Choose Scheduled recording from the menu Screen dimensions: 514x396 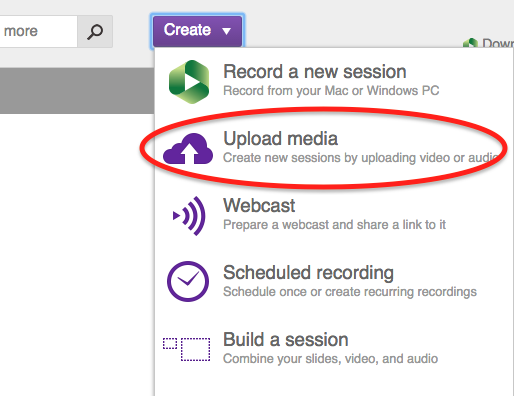pyautogui.click(x=334, y=282)
